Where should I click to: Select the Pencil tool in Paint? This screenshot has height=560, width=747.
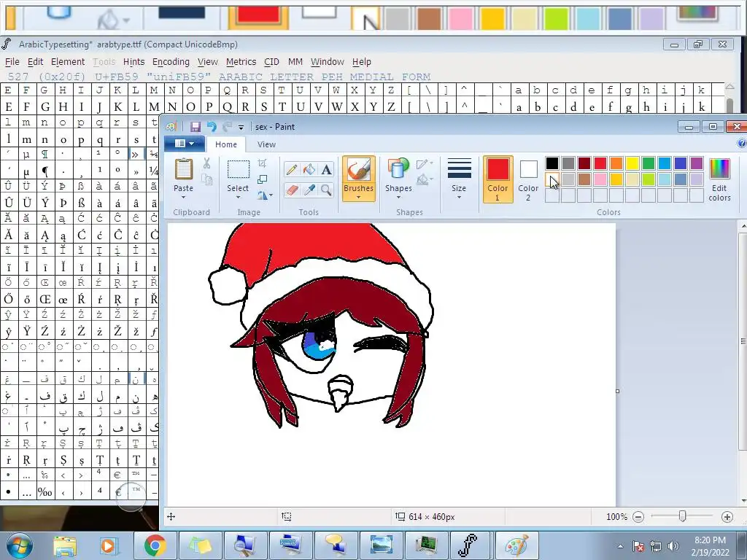(x=292, y=169)
